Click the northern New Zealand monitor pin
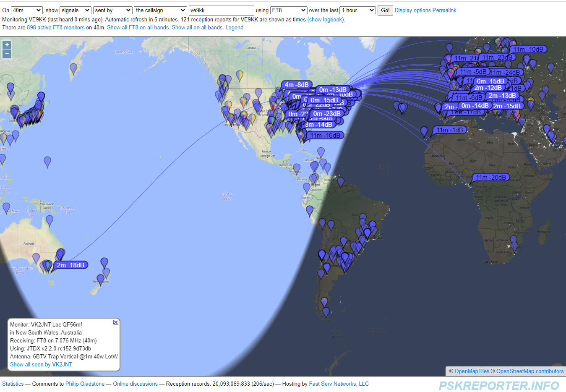Screen dimensions: 566x392 point(104,263)
